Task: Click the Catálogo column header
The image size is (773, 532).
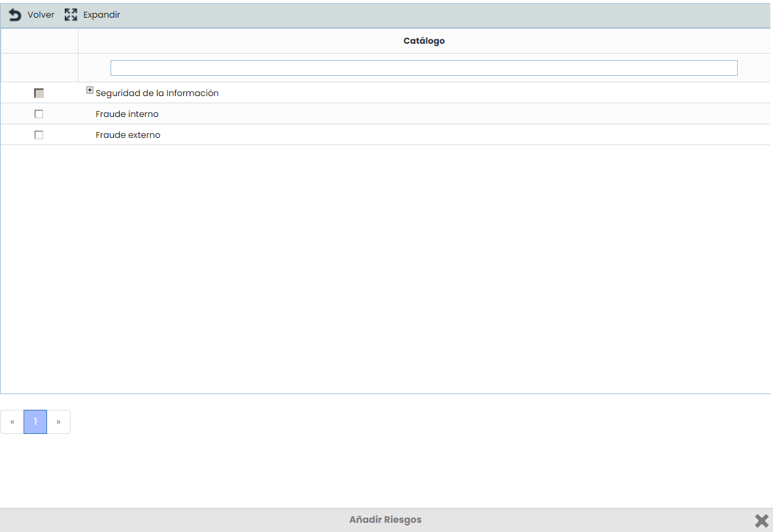Action: click(x=424, y=41)
